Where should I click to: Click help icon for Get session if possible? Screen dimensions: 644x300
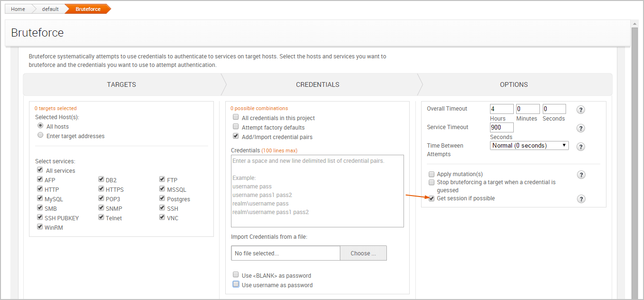point(581,199)
